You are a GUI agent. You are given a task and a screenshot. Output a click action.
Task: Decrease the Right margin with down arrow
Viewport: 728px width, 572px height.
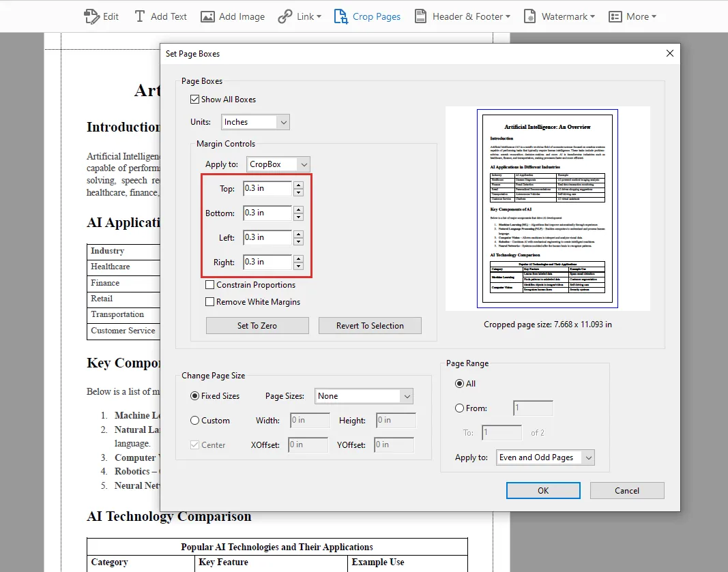click(299, 266)
